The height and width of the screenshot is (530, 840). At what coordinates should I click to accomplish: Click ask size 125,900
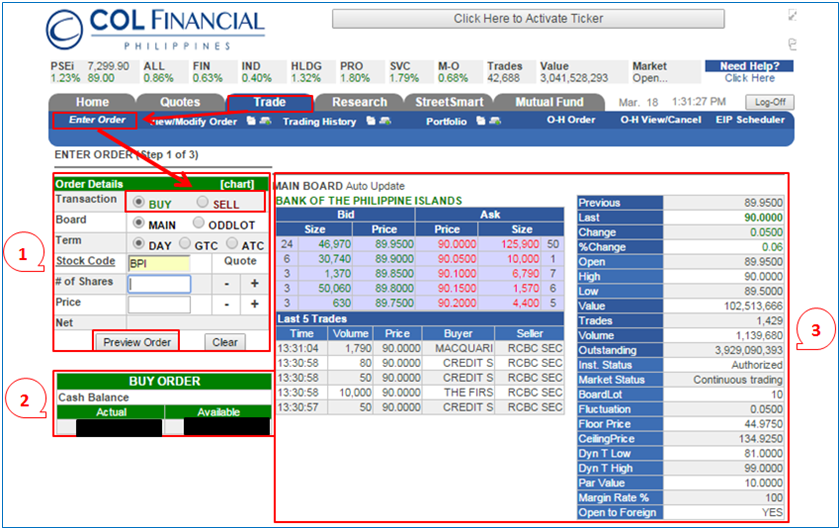[520, 244]
